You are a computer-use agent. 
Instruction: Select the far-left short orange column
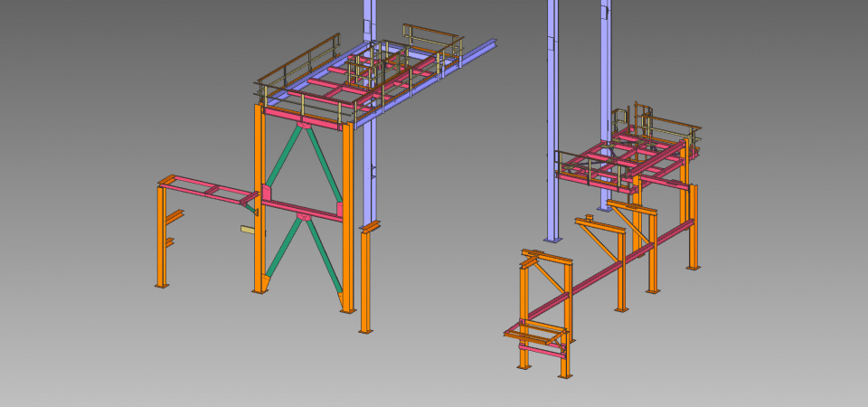click(x=162, y=237)
